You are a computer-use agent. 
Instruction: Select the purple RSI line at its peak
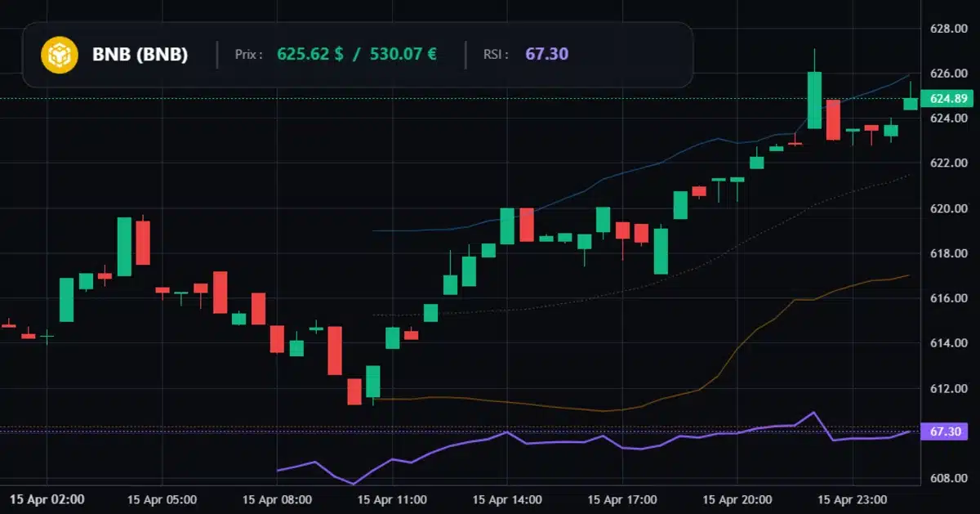click(x=813, y=413)
